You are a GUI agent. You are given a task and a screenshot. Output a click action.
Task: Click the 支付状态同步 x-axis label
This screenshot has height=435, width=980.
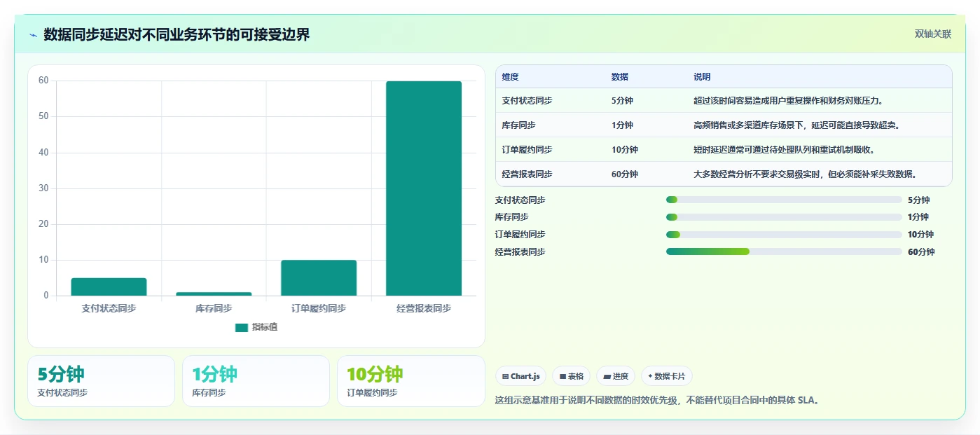click(x=109, y=308)
